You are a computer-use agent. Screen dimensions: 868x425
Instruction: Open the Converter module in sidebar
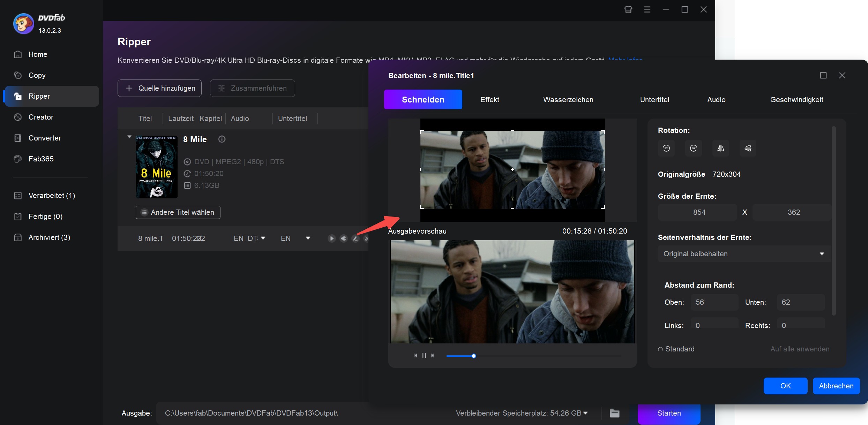[x=51, y=138]
